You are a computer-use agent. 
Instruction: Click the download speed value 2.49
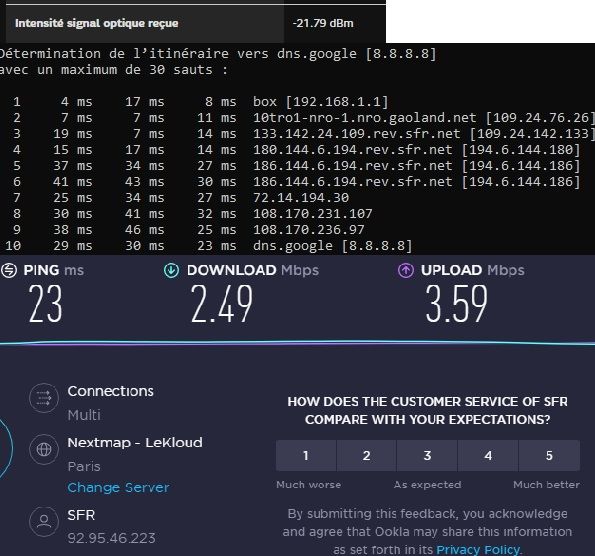(x=222, y=304)
